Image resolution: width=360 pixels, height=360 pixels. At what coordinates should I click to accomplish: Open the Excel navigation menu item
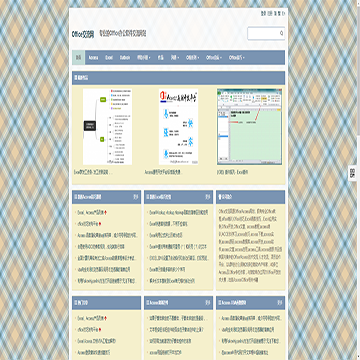[109, 58]
